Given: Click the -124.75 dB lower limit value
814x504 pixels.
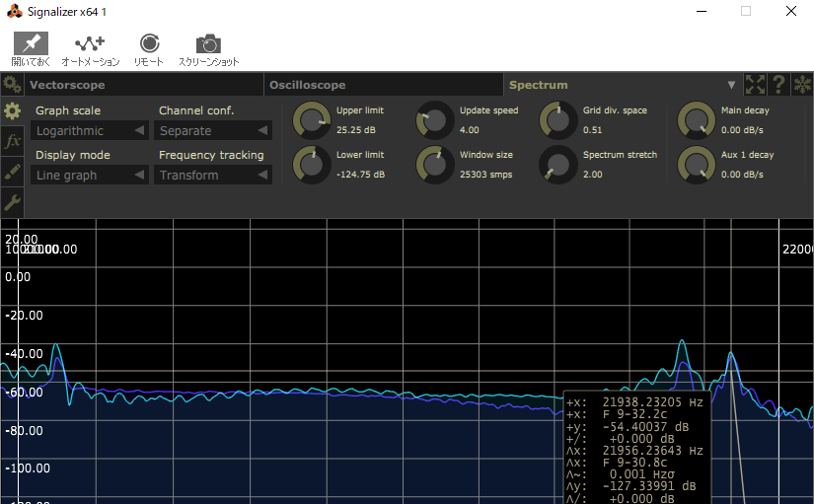Looking at the screenshot, I should [x=360, y=175].
